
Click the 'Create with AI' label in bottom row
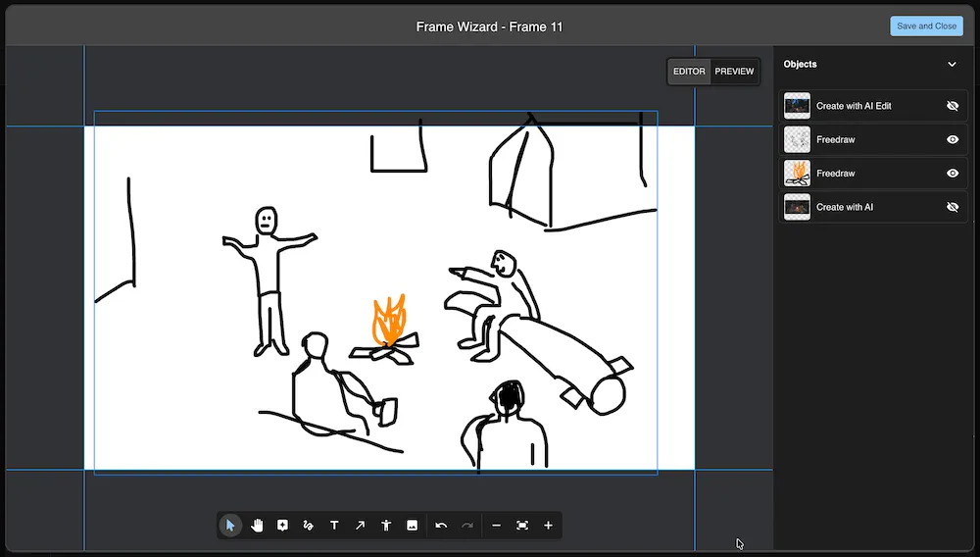[x=845, y=207]
